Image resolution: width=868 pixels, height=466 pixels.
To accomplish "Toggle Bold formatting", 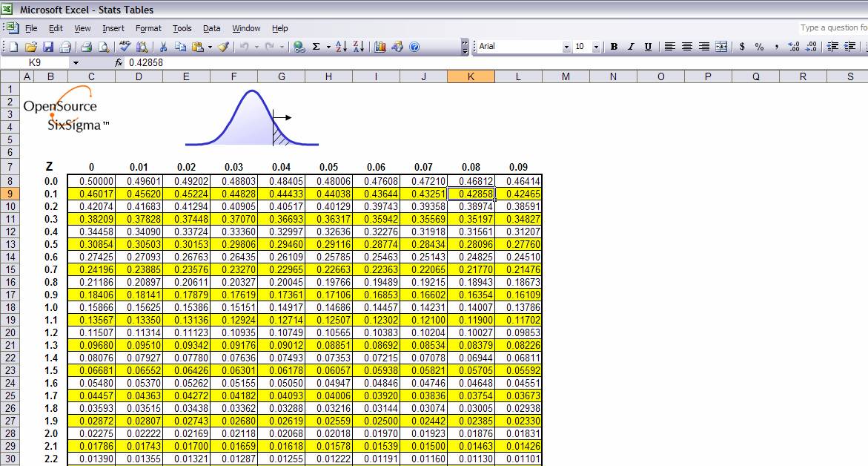I will tap(614, 47).
